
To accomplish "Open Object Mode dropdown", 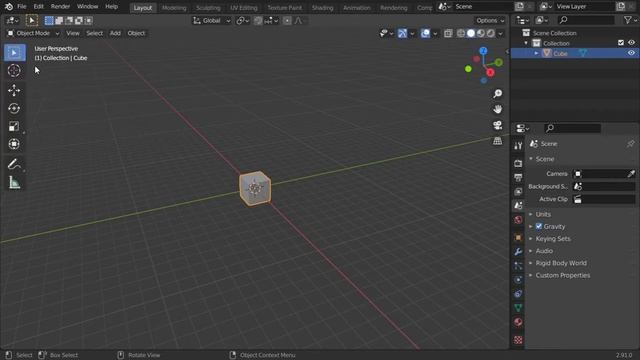I will coord(33,33).
